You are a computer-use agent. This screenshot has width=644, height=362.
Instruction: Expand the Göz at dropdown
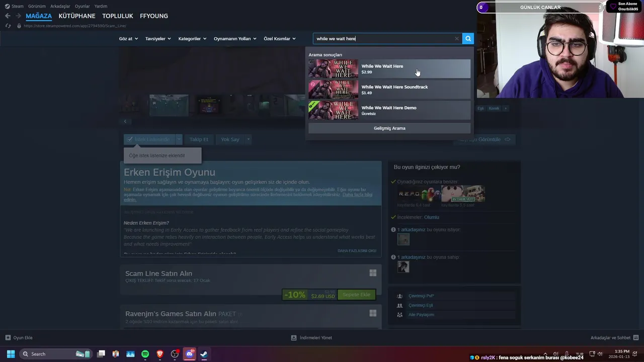[128, 39]
